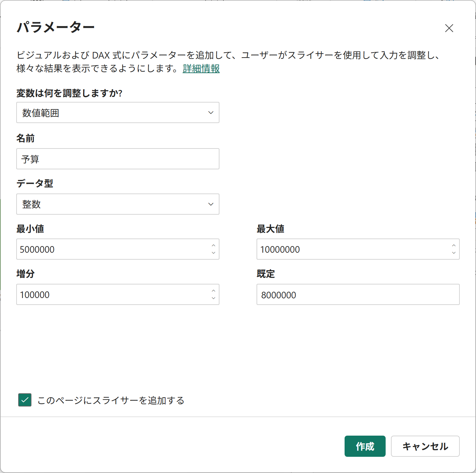476x473 pixels.
Task: Click the chevron in 数値範囲 dropdown
Action: tap(211, 113)
